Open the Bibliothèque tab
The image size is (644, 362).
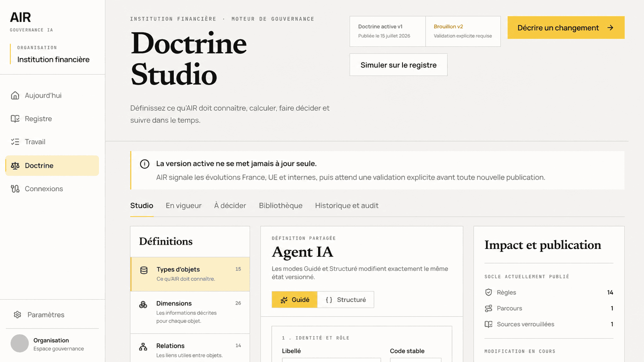[281, 206]
